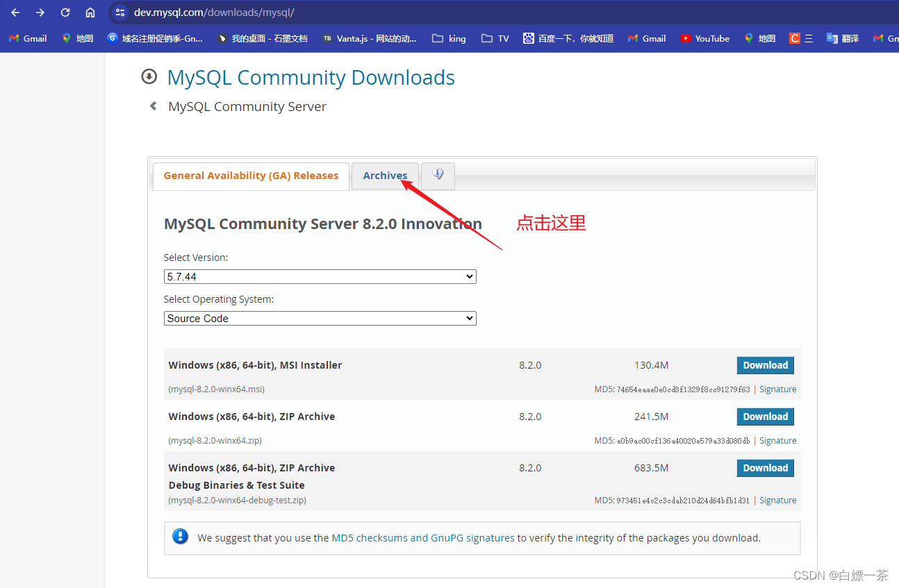Open 翻译 translate bookmark
This screenshot has width=899, height=588.
[x=842, y=38]
